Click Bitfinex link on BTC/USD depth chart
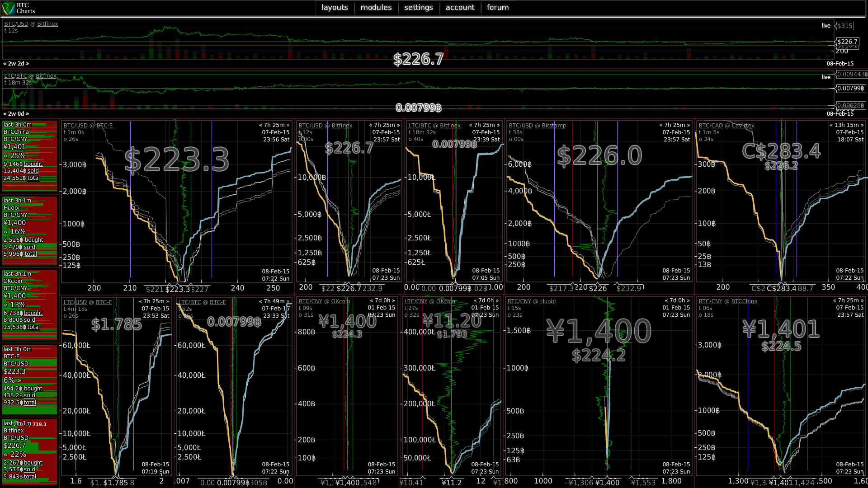 tap(342, 126)
